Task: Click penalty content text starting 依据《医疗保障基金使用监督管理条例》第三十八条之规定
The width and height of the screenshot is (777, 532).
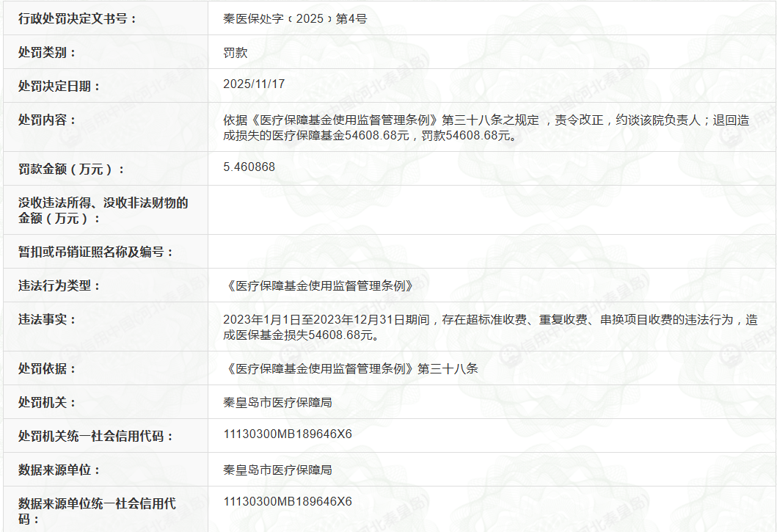Action: pos(486,128)
